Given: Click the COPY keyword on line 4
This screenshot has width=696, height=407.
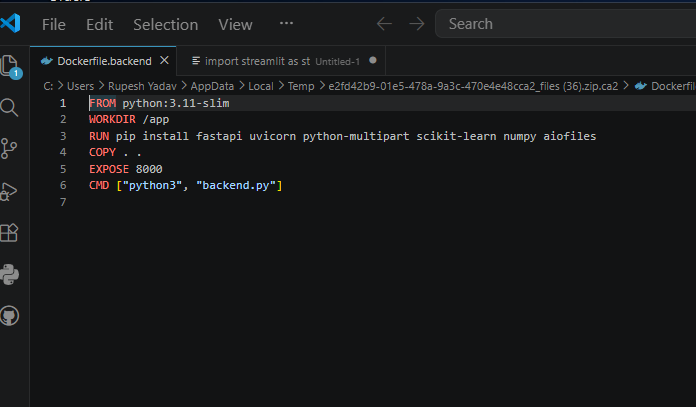Looking at the screenshot, I should pos(103,152).
